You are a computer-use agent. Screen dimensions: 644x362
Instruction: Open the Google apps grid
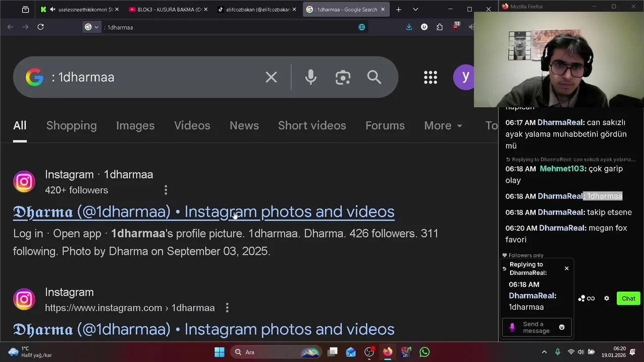(431, 77)
